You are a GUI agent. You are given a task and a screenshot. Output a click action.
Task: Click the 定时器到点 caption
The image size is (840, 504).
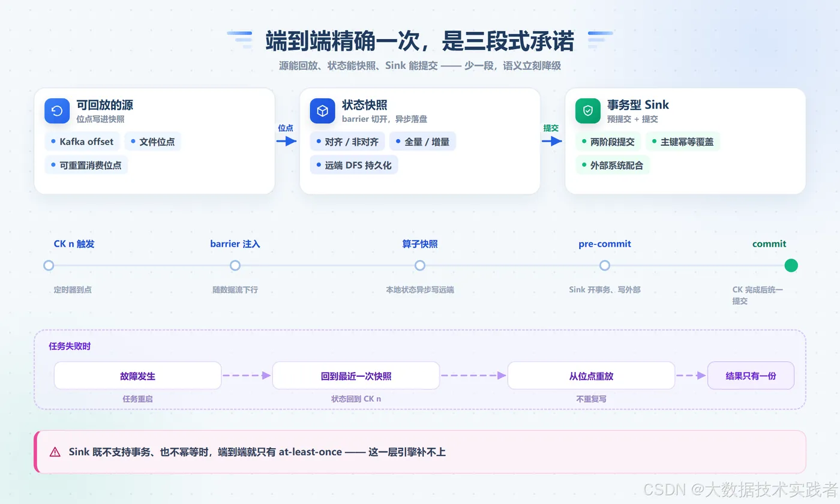(73, 290)
